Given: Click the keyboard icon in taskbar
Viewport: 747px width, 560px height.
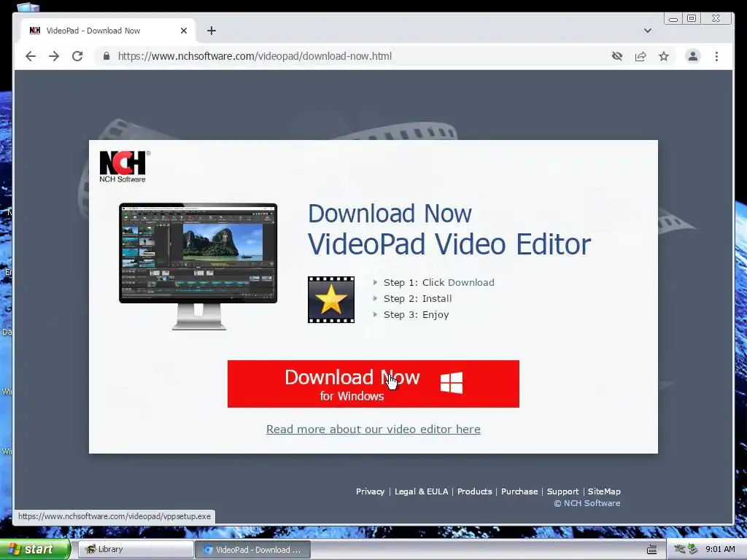Looking at the screenshot, I should tap(651, 550).
